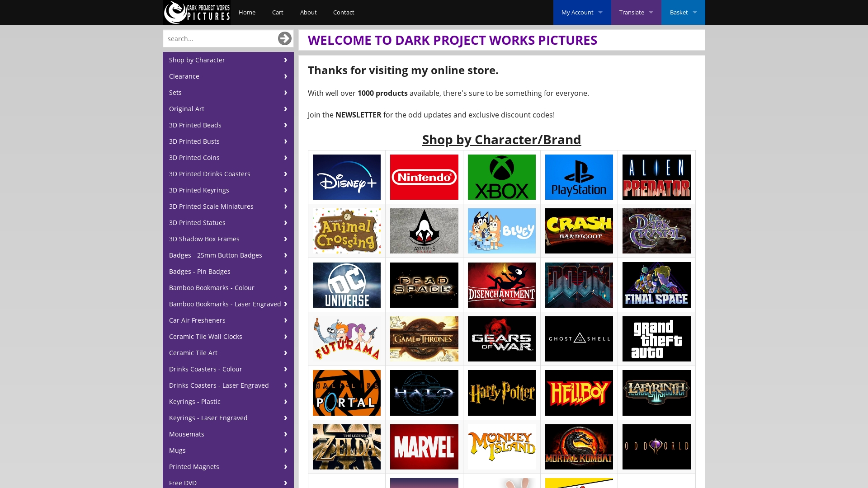The image size is (868, 488).
Task: Open the Half-Life Portal brand tile
Action: coord(347,393)
